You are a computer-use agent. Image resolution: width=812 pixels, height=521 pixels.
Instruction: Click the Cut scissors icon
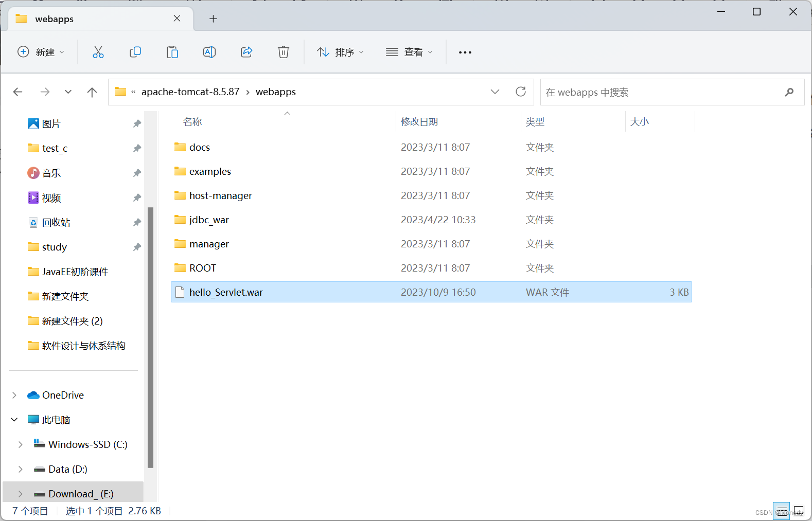tap(98, 52)
